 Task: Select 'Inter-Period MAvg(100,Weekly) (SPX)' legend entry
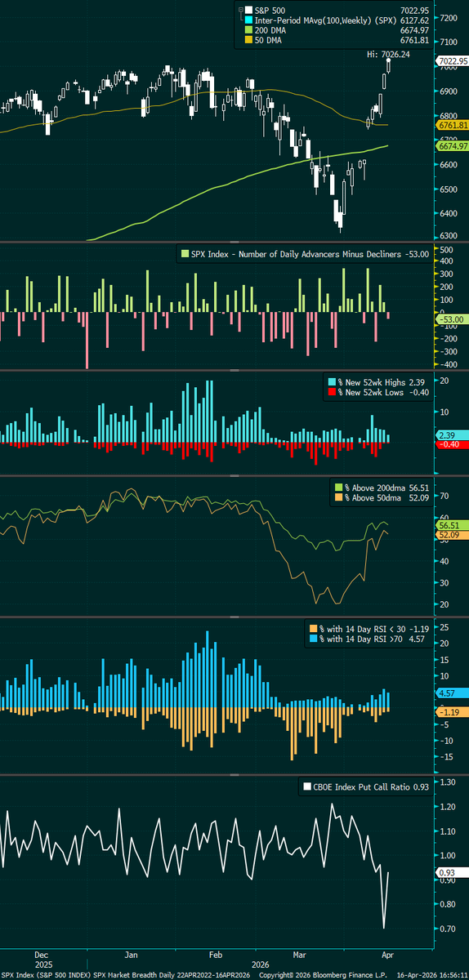pyautogui.click(x=324, y=19)
